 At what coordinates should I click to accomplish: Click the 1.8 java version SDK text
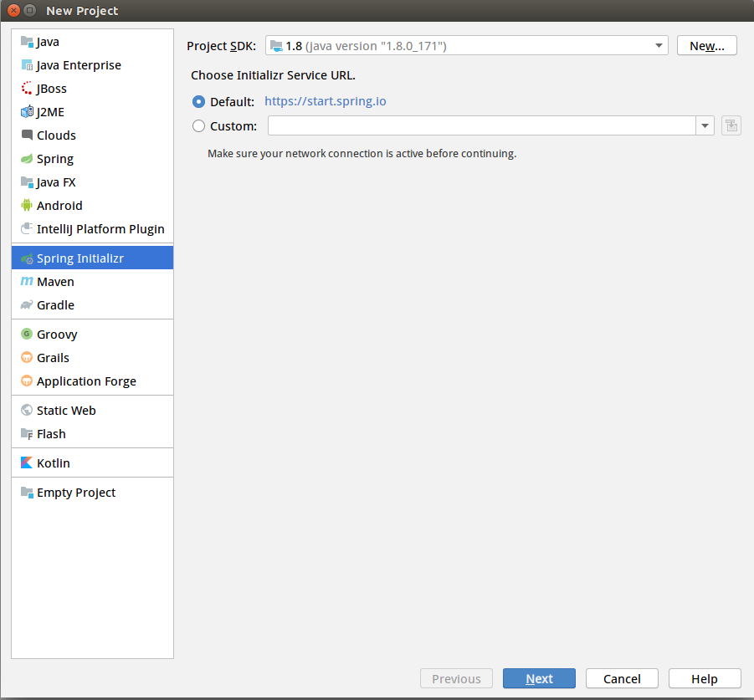click(366, 46)
